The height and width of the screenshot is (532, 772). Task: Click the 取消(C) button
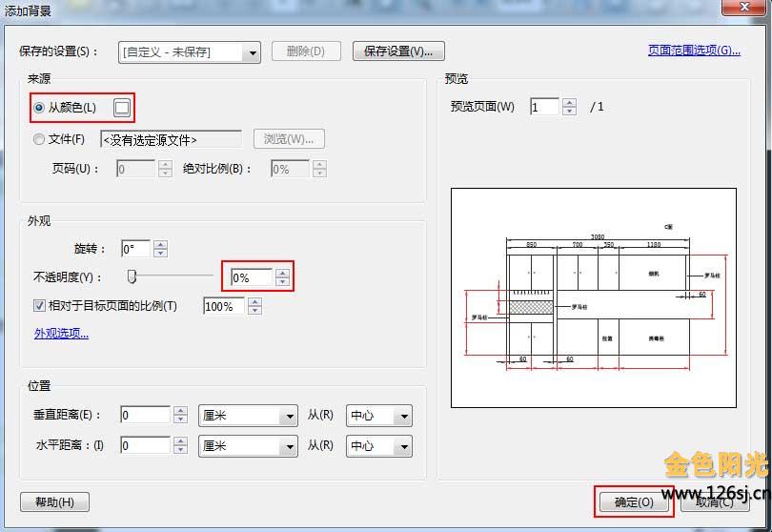click(x=715, y=501)
